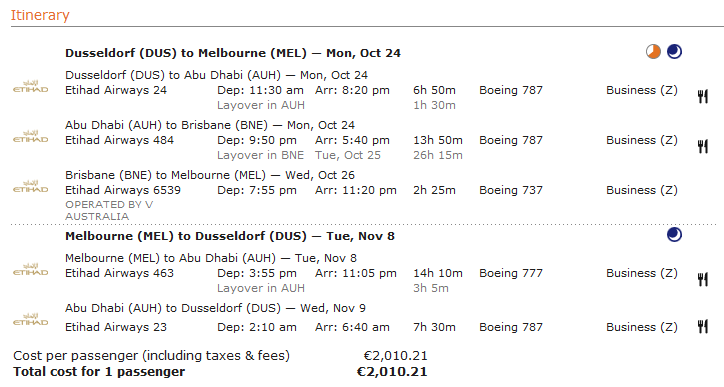The image size is (724, 387).
Task: Click the Etihad Airways 6539 flight number
Action: point(123,190)
